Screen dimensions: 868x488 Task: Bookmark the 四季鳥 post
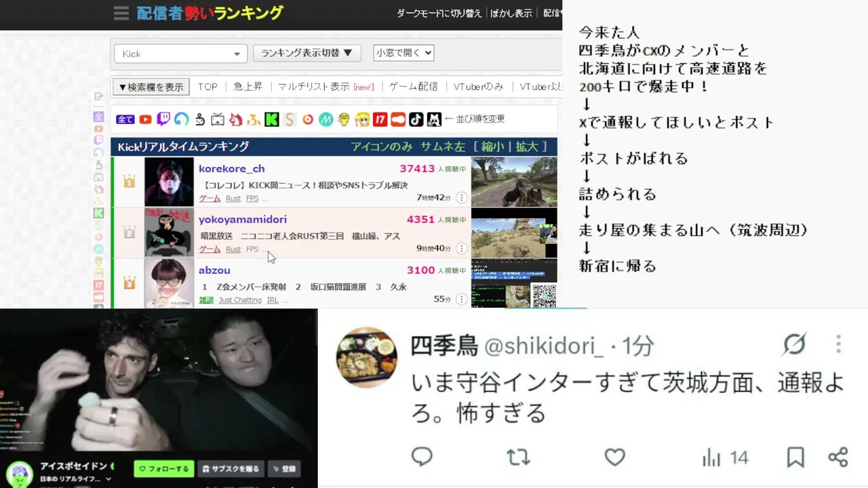(795, 457)
